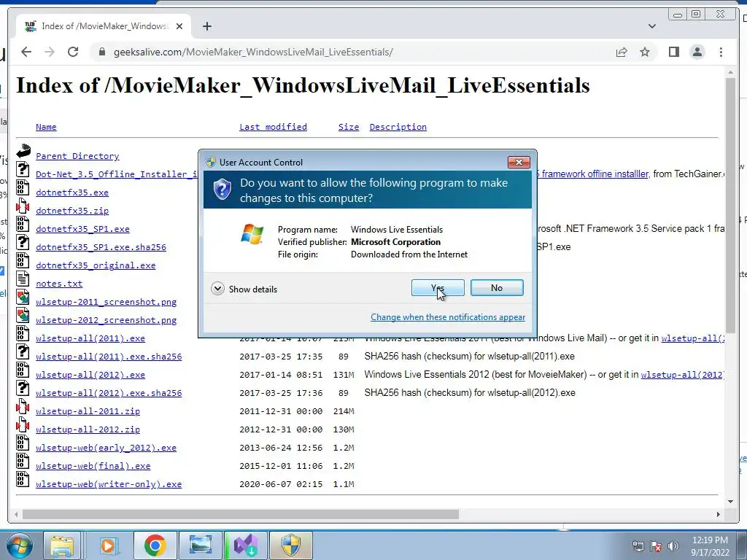This screenshot has height=560, width=747.
Task: Sort listing by Name column
Action: coord(46,127)
